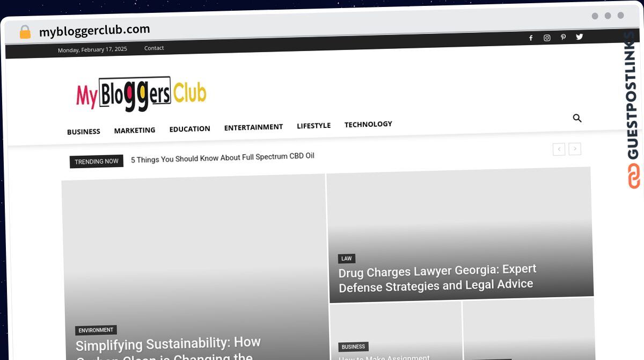Click the Law category tag
Viewport: 644px width, 360px height.
347,258
